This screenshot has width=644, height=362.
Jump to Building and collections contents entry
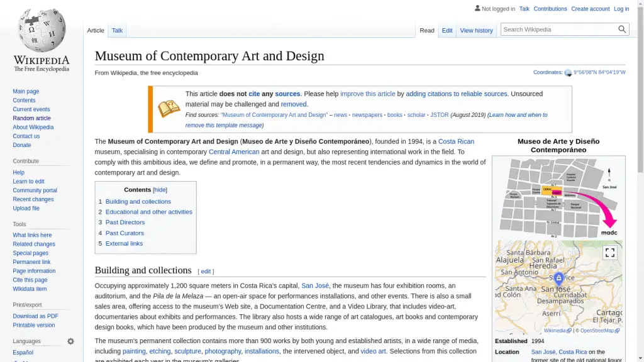pos(138,202)
